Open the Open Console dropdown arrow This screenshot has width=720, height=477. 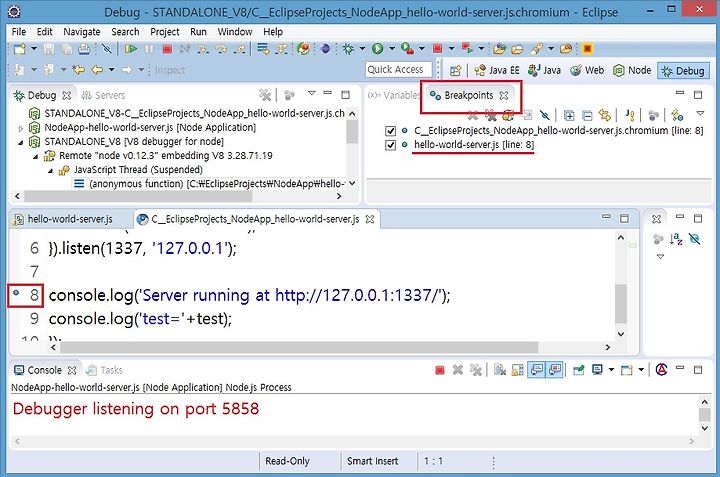pos(641,370)
